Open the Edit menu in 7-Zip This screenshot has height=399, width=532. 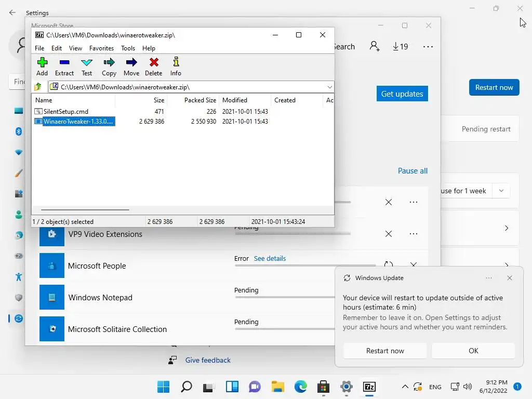[x=56, y=48]
